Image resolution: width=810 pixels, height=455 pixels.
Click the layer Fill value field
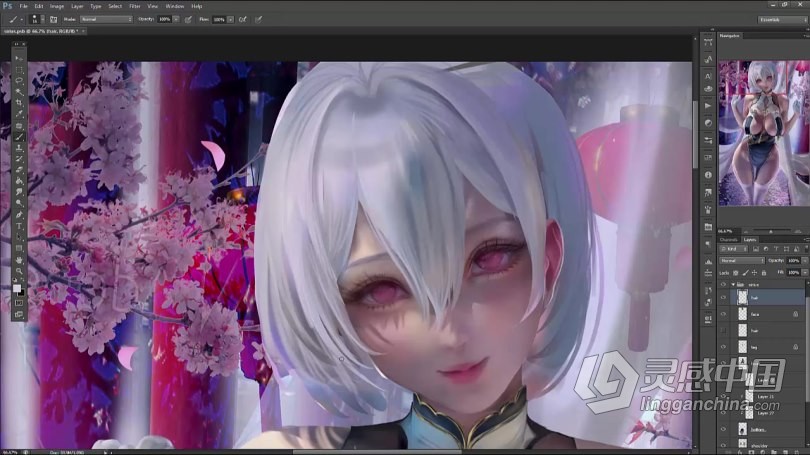(793, 273)
